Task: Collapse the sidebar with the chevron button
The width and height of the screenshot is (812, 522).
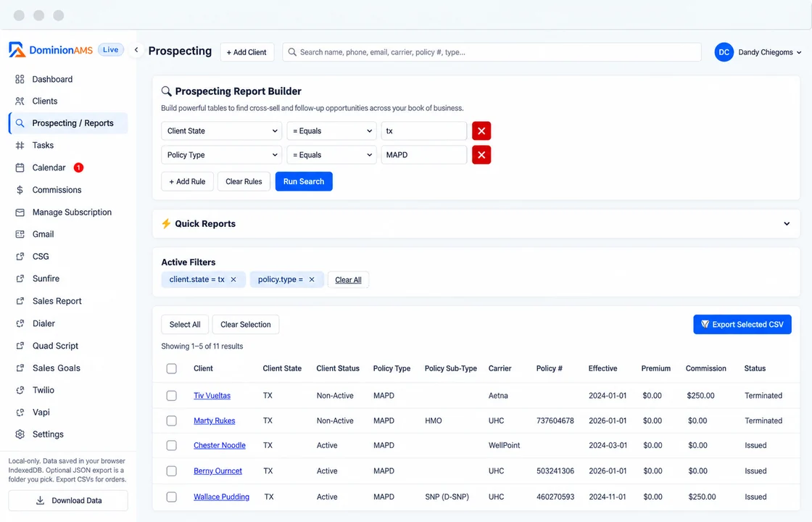Action: coord(136,50)
